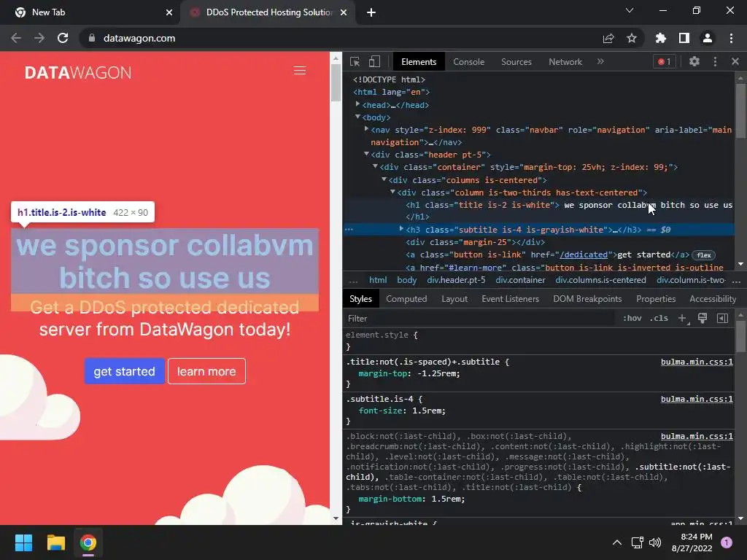Switch to the Console tab

pyautogui.click(x=469, y=62)
